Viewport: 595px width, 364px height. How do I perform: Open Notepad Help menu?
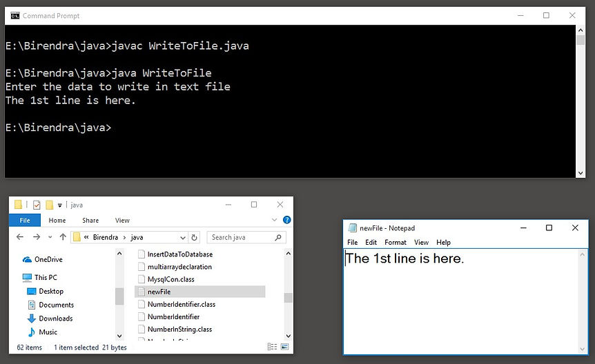coord(443,242)
